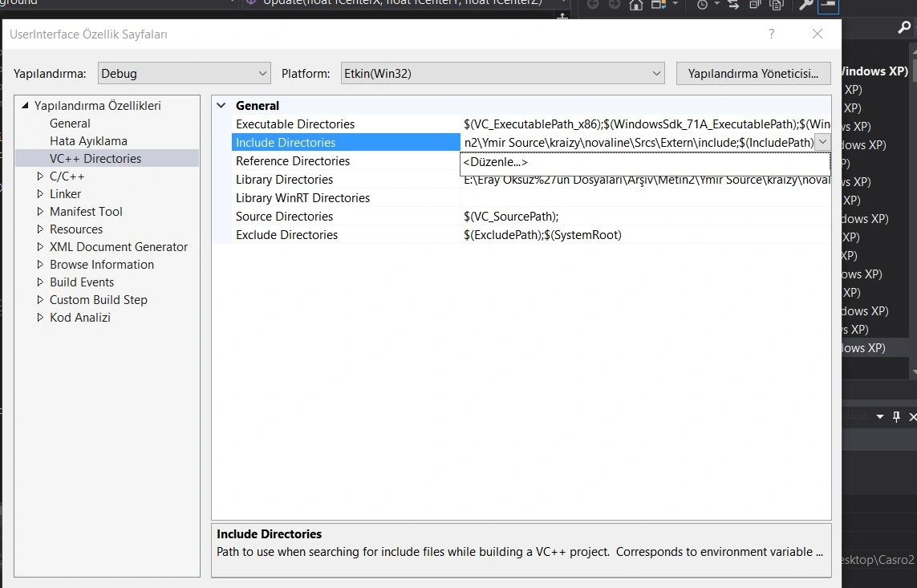Screen dimensions: 917x588
Task: Click the Home icon in Solution Explorer toolbar
Action: [x=636, y=5]
